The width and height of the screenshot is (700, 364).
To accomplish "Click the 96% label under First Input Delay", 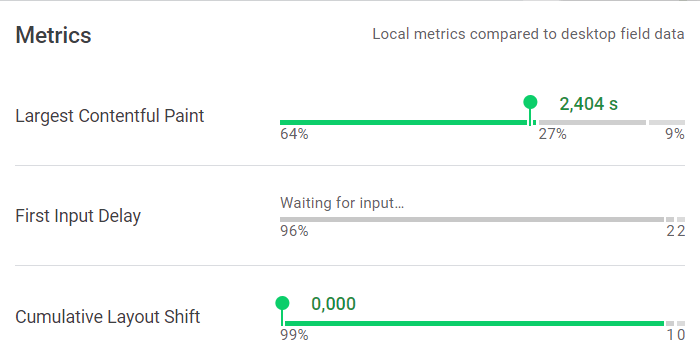I will (x=294, y=231).
